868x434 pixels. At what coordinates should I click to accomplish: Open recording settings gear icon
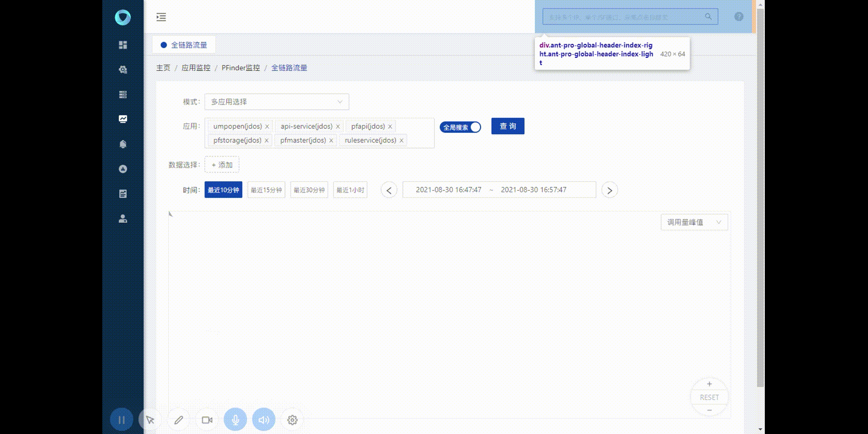tap(292, 420)
